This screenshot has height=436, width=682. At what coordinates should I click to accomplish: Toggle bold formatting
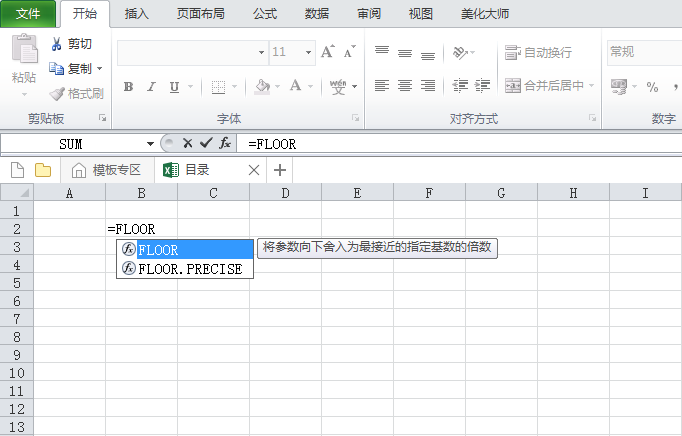coord(128,87)
